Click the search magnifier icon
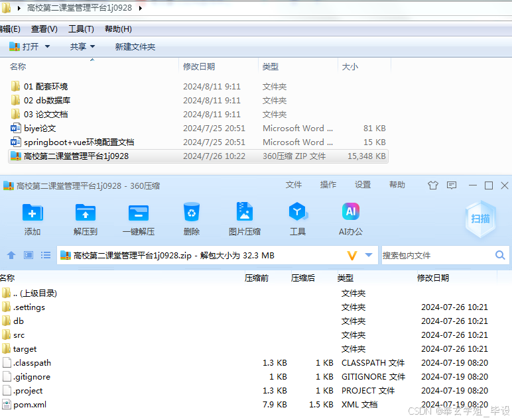 click(x=500, y=255)
